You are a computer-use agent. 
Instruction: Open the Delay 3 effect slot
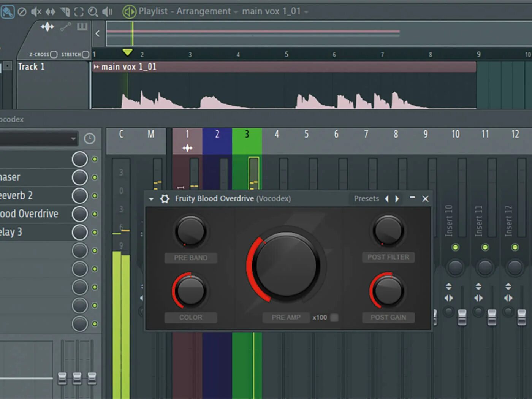coord(35,232)
